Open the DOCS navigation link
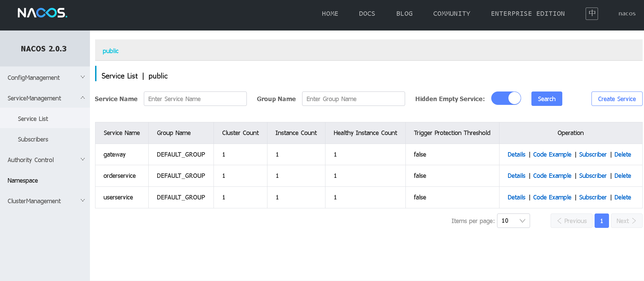The width and height of the screenshot is (644, 281). coord(367,14)
